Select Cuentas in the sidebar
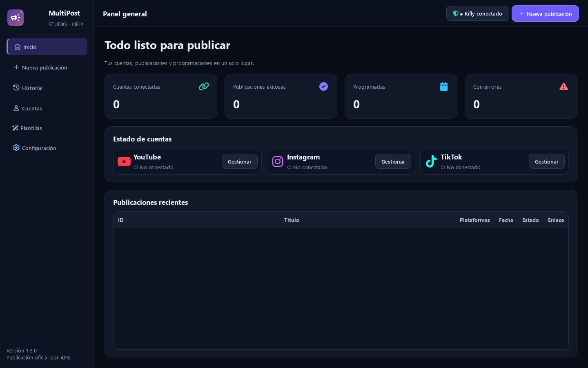Image resolution: width=588 pixels, height=368 pixels. pos(47,108)
